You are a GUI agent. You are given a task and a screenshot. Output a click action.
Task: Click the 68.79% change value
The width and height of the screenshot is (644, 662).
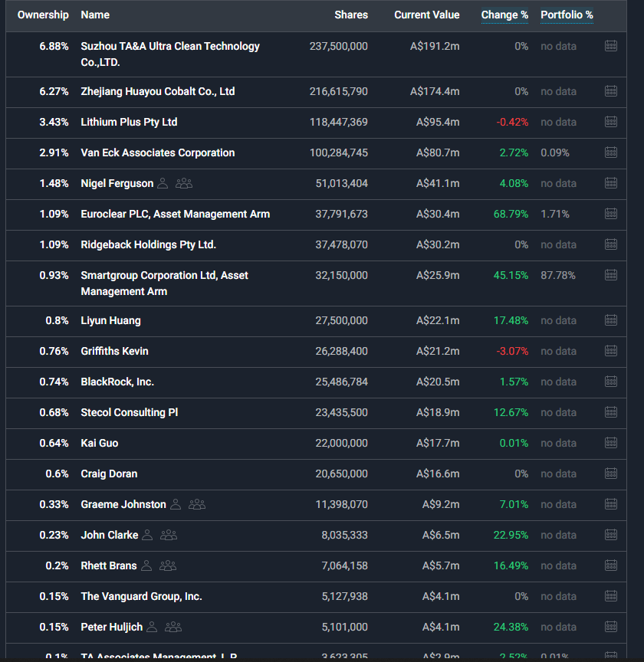pyautogui.click(x=511, y=214)
